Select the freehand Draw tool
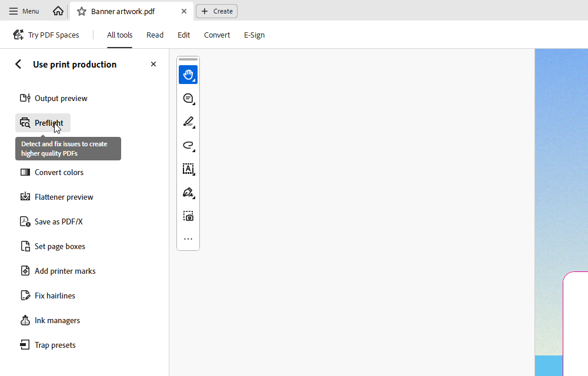This screenshot has width=588, height=376. pyautogui.click(x=188, y=146)
